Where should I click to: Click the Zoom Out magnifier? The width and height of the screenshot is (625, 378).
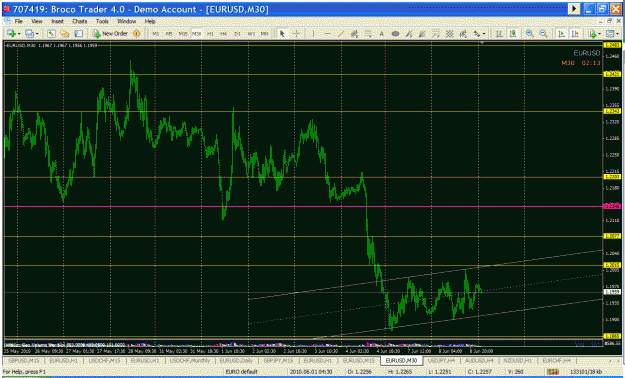(543, 34)
